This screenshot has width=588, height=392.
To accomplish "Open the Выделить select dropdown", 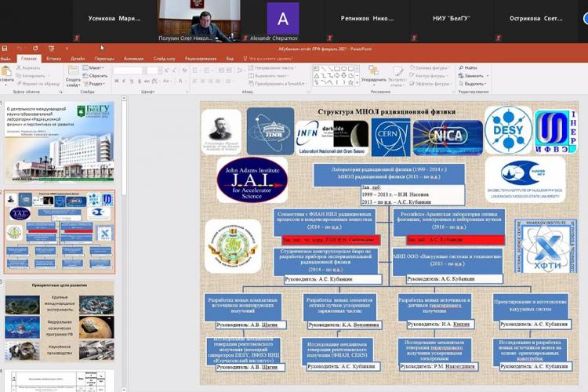I will pyautogui.click(x=474, y=83).
